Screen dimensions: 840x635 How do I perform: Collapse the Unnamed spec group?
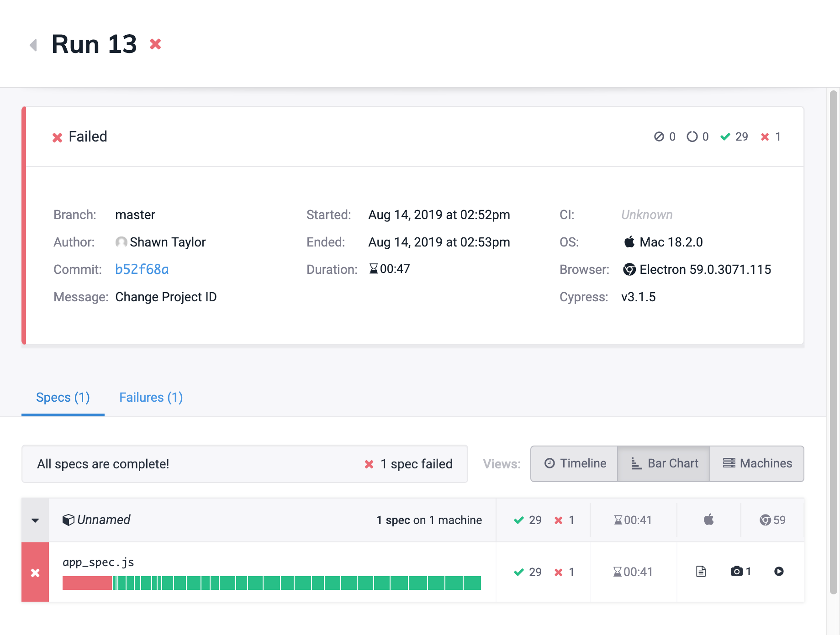[x=35, y=520]
